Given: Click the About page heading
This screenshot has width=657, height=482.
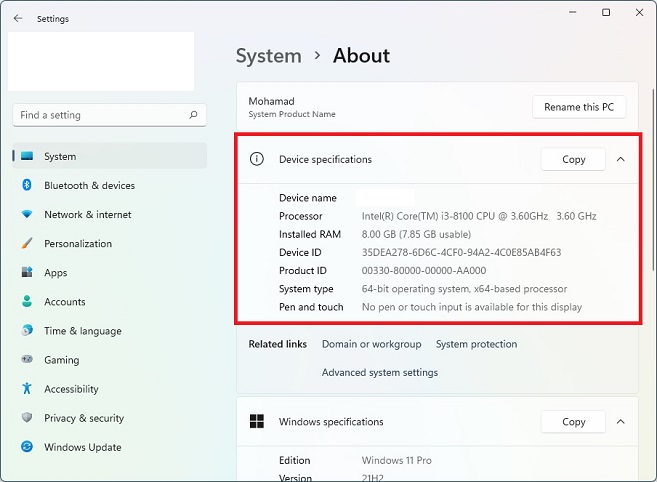Looking at the screenshot, I should pyautogui.click(x=361, y=56).
